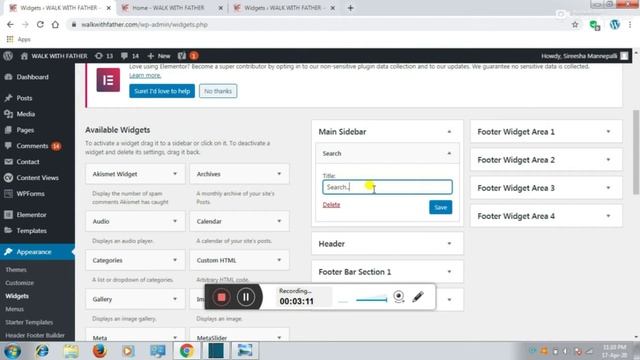Click the browser address bar
This screenshot has height=360, width=640.
[x=318, y=24]
